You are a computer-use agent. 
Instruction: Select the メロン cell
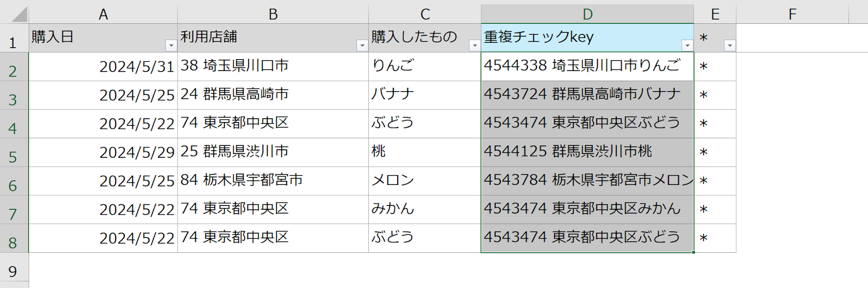coord(425,181)
